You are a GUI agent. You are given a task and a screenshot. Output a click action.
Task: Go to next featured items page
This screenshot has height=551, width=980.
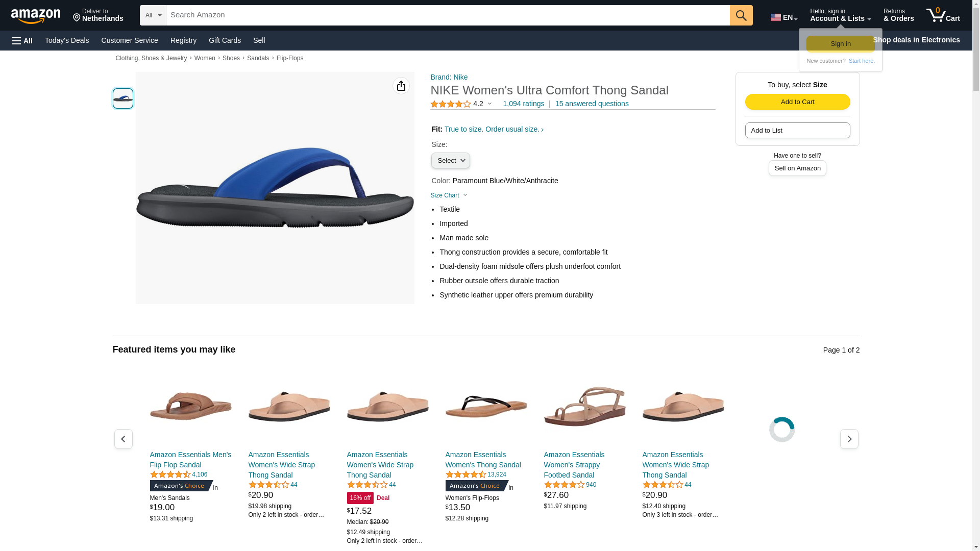[849, 439]
